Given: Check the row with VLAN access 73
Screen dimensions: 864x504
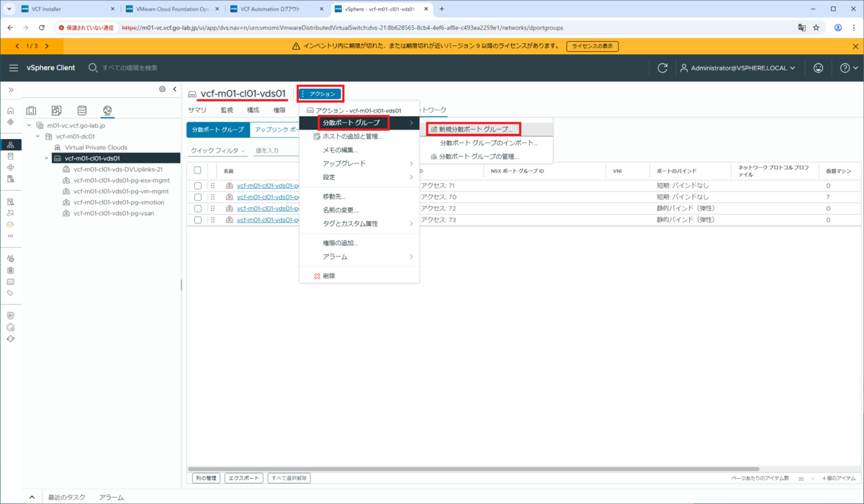Looking at the screenshot, I should click(198, 220).
